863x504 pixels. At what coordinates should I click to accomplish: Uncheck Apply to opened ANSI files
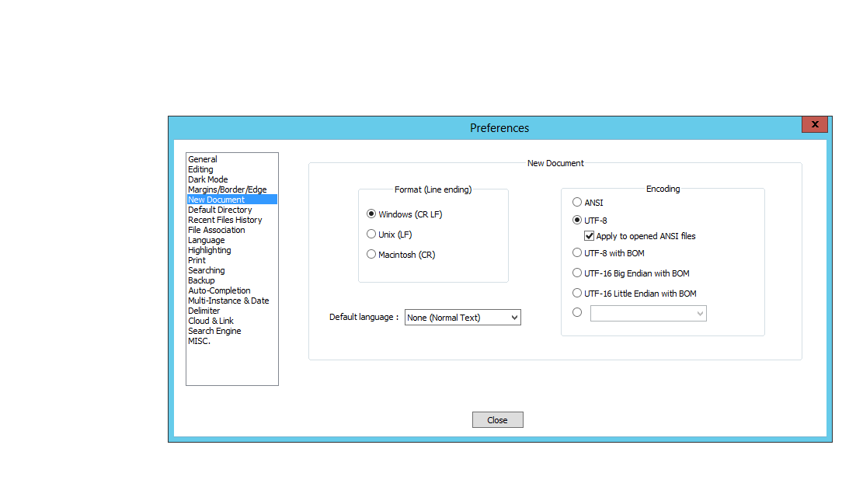590,236
